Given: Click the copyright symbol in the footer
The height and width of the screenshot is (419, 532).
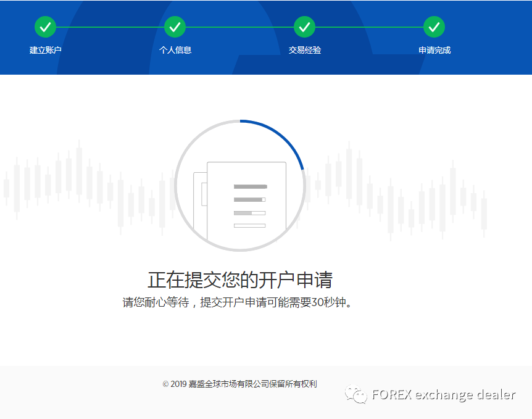Looking at the screenshot, I should 165,384.
